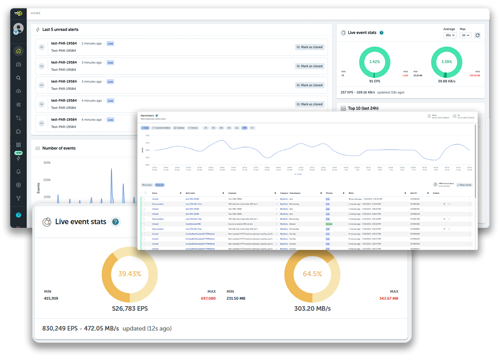
Task: Open the cloud icon in sidebar
Action: point(19,91)
